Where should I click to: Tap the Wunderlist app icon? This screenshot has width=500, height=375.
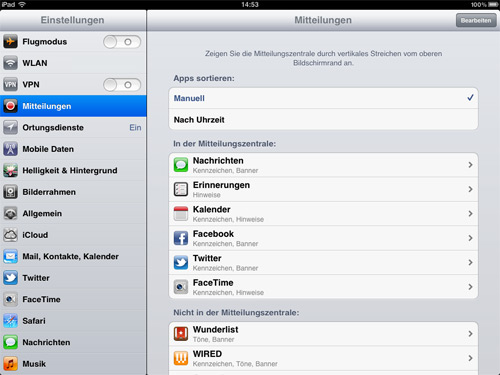coord(181,334)
